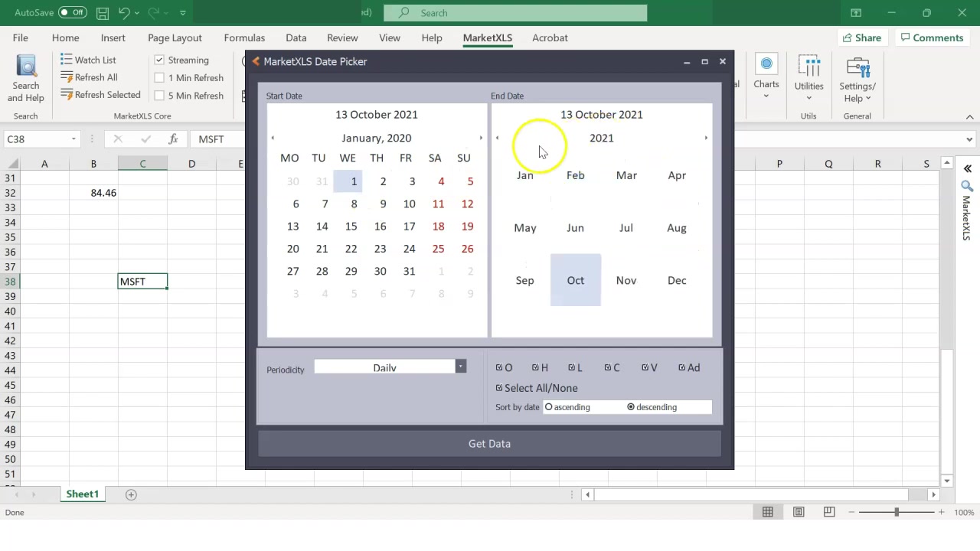Select Jan in End Date month picker
This screenshot has width=980, height=551.
click(524, 175)
